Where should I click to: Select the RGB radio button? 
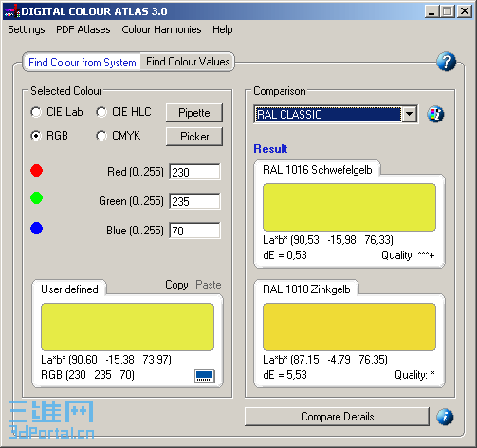36,136
